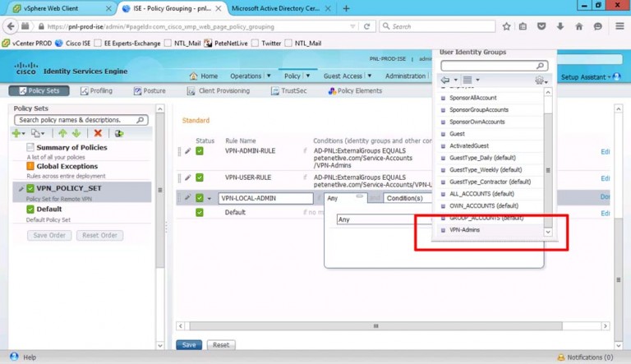The height and width of the screenshot is (364, 631).
Task: Go back using browser back arrow
Action: (x=11, y=26)
